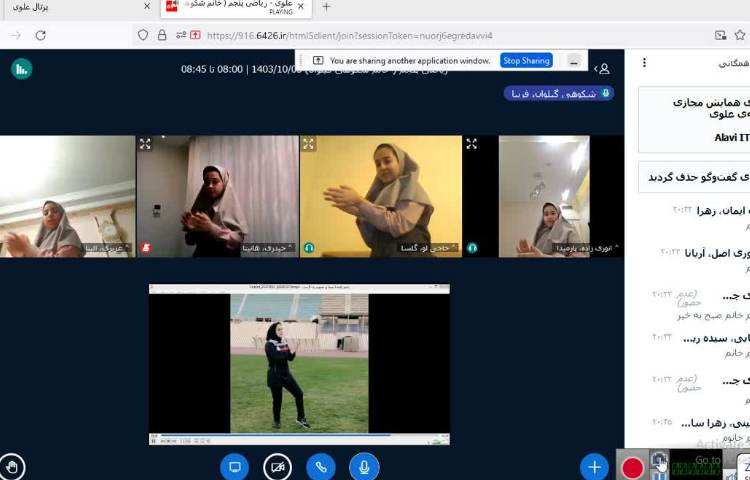
Task: Close the PLAYING meeting tab
Action: coord(301,7)
